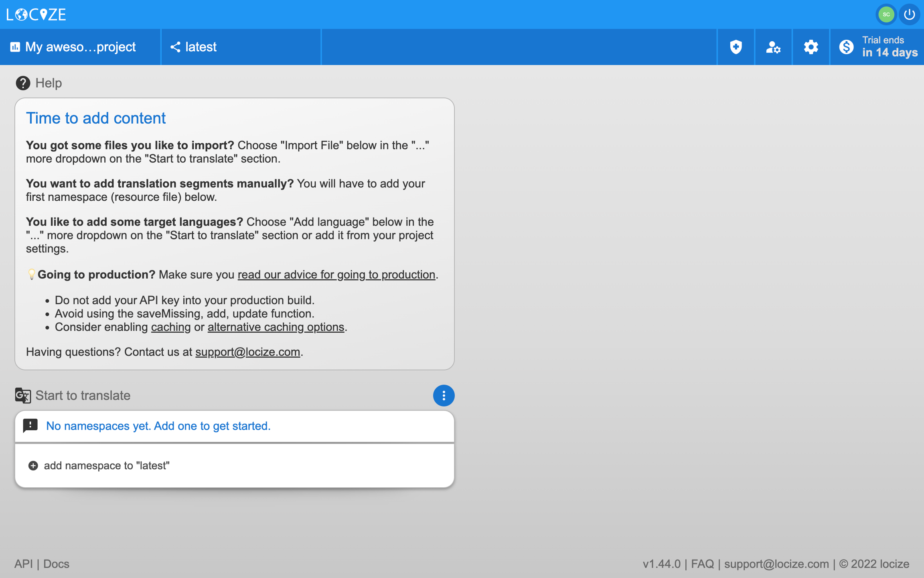Open alternative caching options link

pyautogui.click(x=276, y=327)
